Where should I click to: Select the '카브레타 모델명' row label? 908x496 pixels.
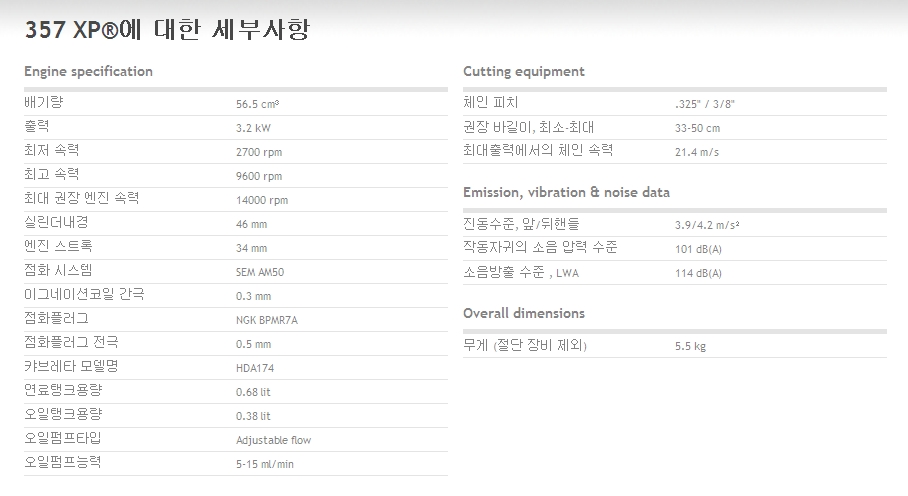tap(71, 366)
